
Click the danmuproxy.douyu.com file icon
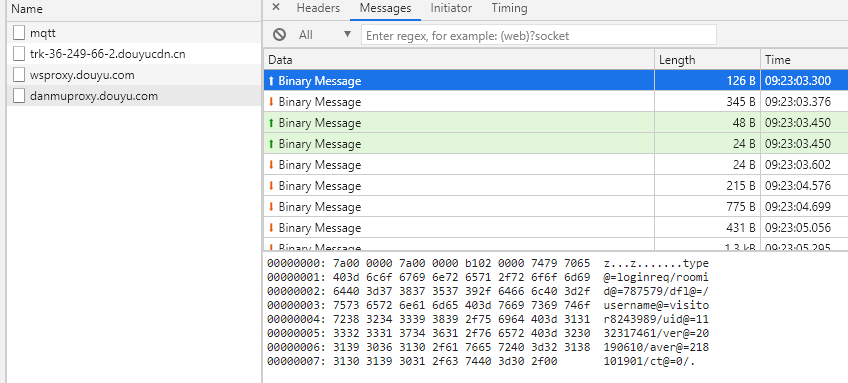point(19,96)
